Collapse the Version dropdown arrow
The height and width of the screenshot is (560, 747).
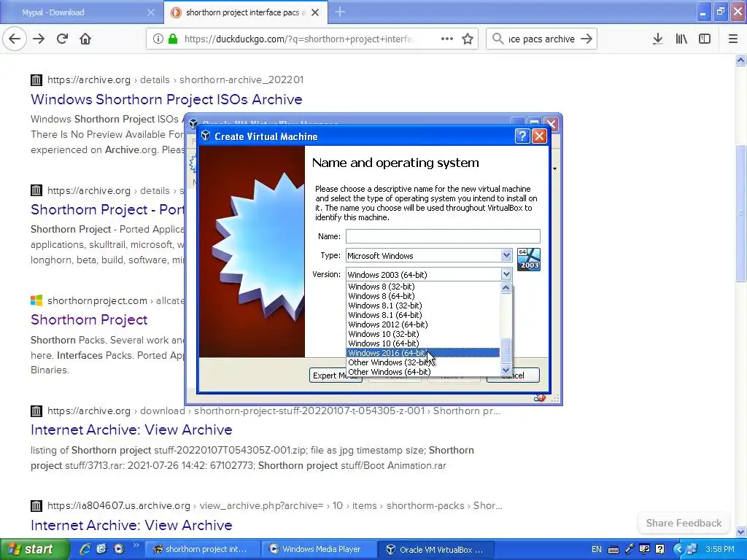[x=506, y=274]
